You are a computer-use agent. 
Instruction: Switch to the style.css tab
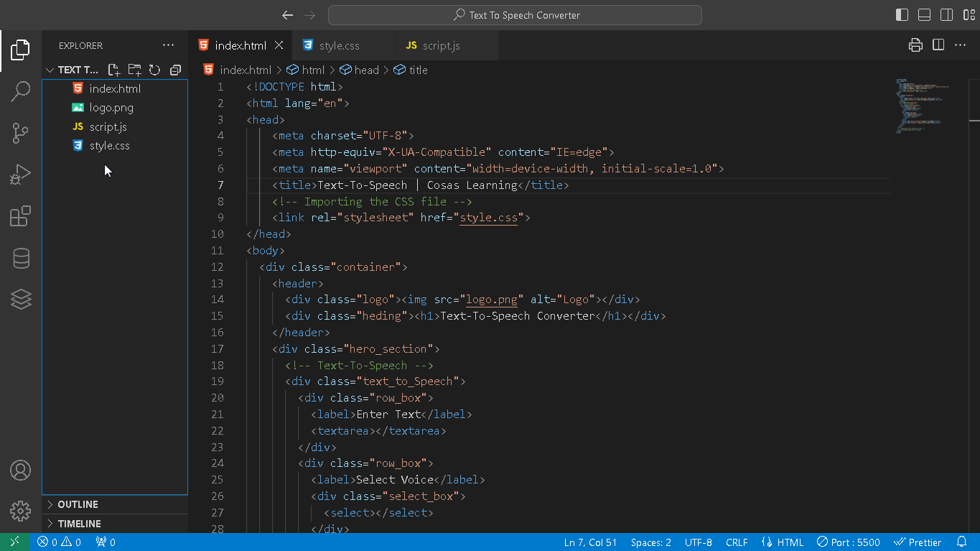tap(339, 45)
